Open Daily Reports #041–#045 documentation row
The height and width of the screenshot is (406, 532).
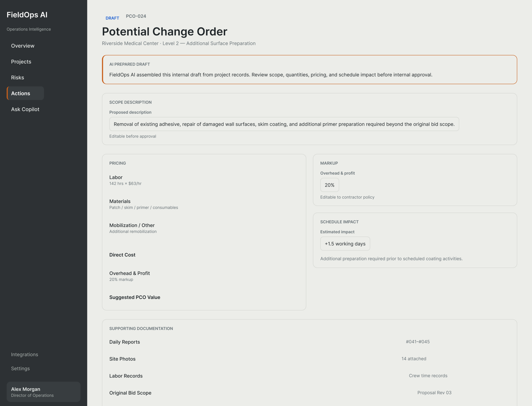coord(309,342)
